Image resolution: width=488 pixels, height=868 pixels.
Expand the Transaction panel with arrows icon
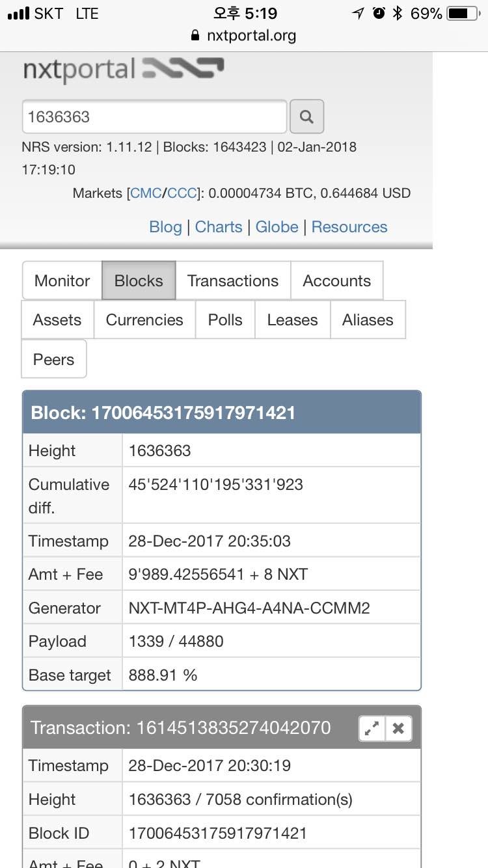tap(372, 729)
